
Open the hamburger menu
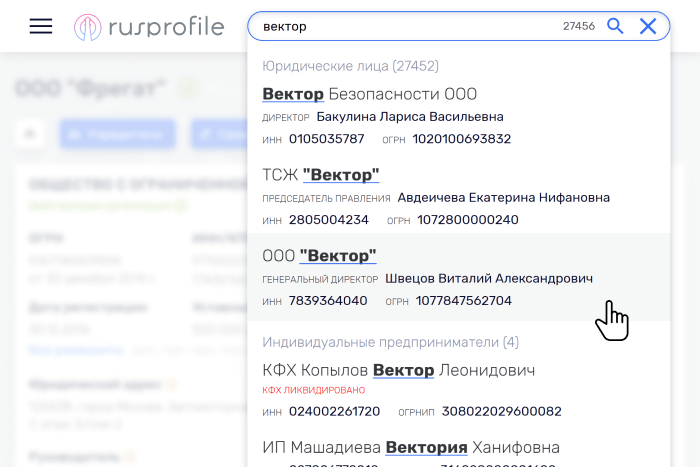(x=41, y=26)
